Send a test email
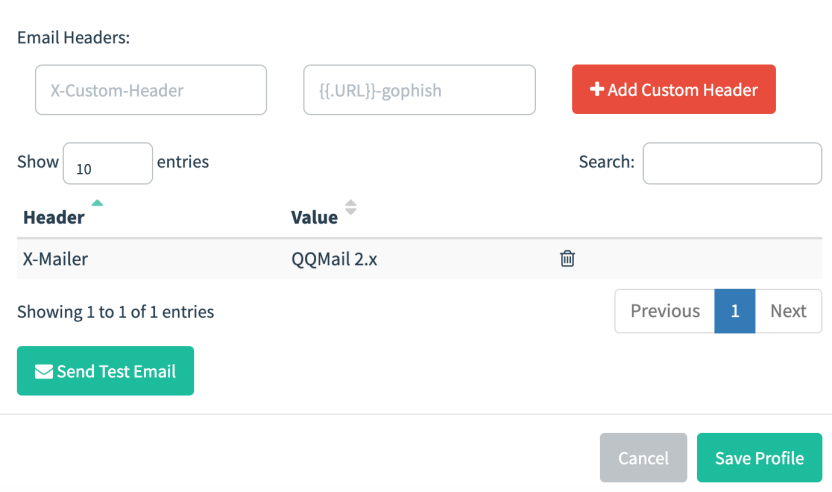The image size is (832, 492). point(106,370)
